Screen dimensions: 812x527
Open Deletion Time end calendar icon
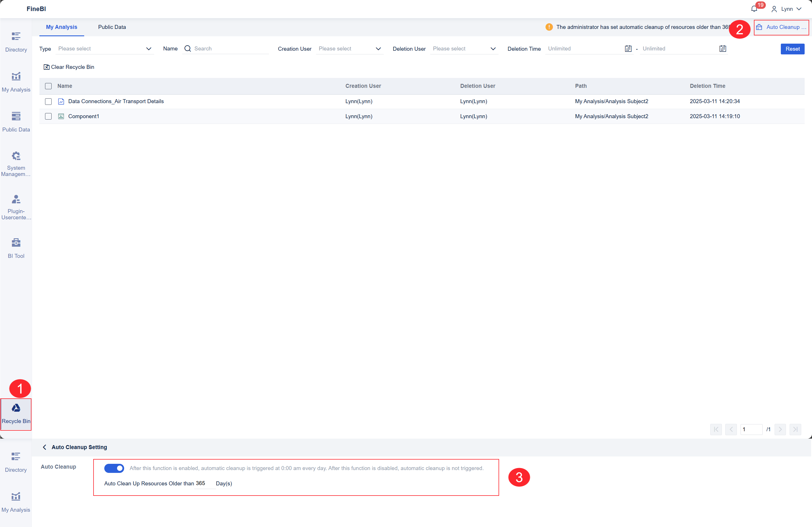[722, 49]
